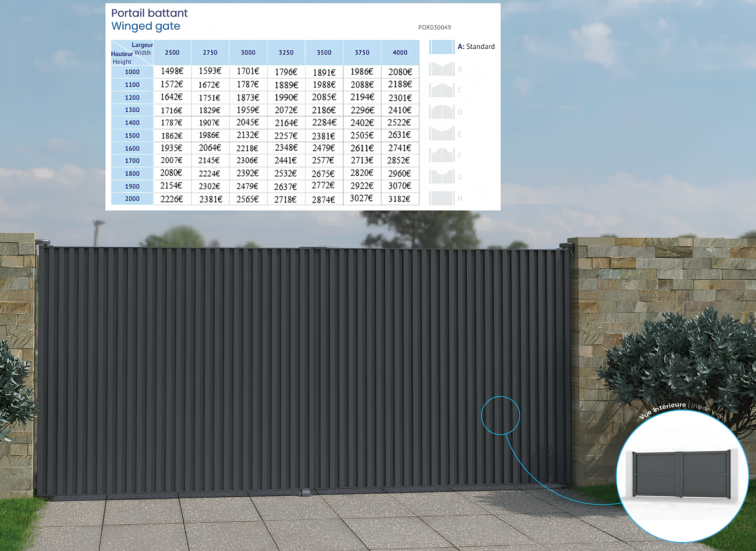Select the blue A Standard gate shape icon
This screenshot has height=551, width=756.
pyautogui.click(x=442, y=47)
